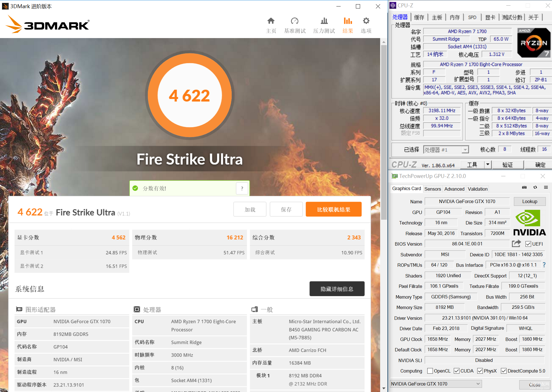Image resolution: width=552 pixels, height=392 pixels.
Task: Click the 验证 validate button in CPU-Z
Action: pyautogui.click(x=508, y=164)
